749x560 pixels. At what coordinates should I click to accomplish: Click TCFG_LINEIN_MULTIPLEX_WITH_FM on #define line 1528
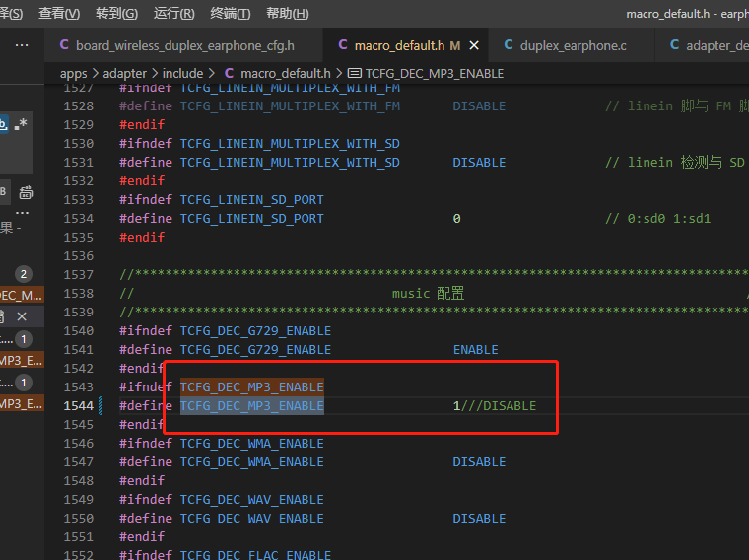290,106
